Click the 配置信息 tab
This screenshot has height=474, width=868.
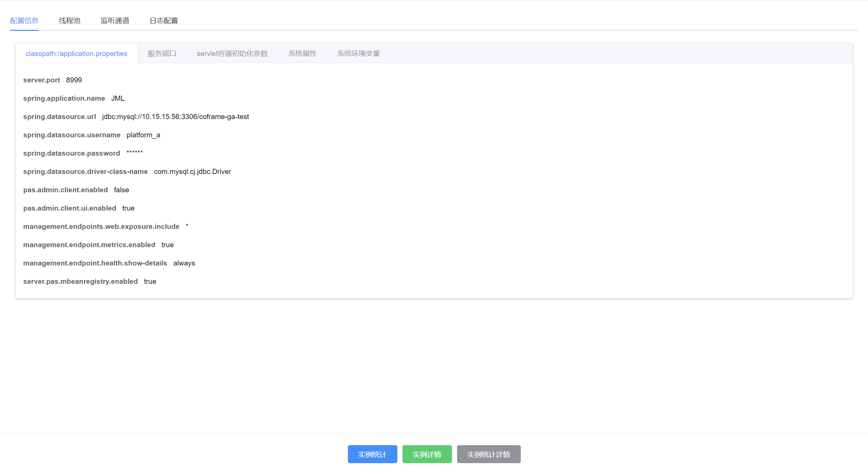(24, 21)
